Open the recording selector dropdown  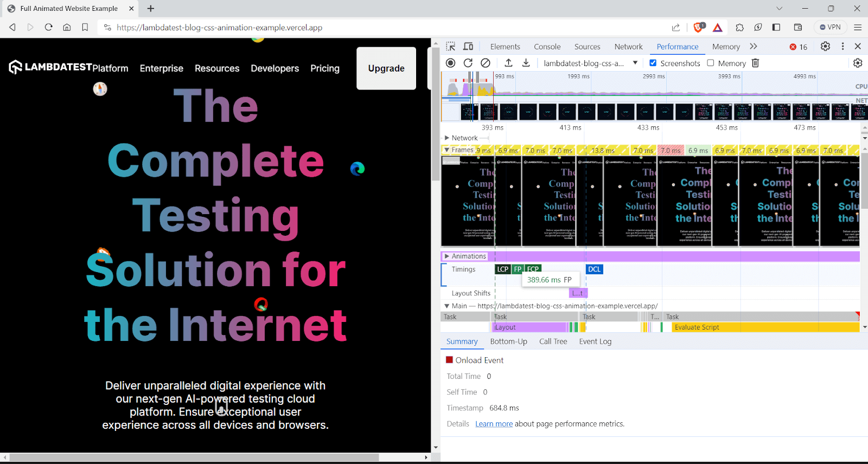point(590,63)
